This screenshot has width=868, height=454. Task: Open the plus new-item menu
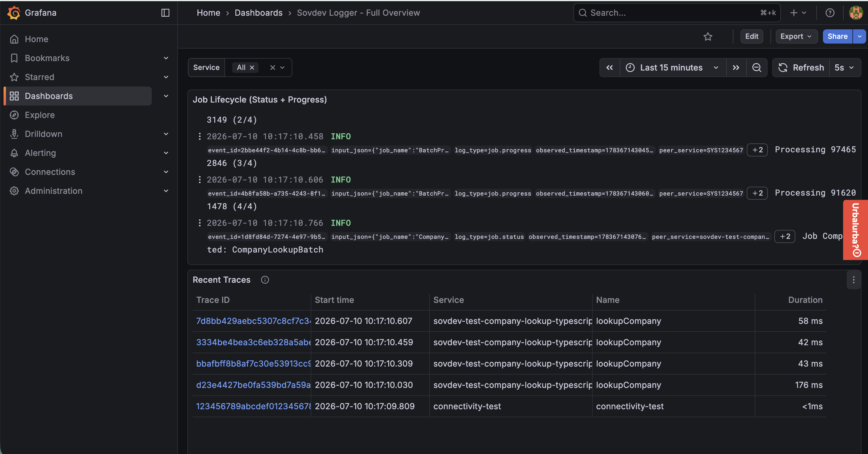(798, 13)
